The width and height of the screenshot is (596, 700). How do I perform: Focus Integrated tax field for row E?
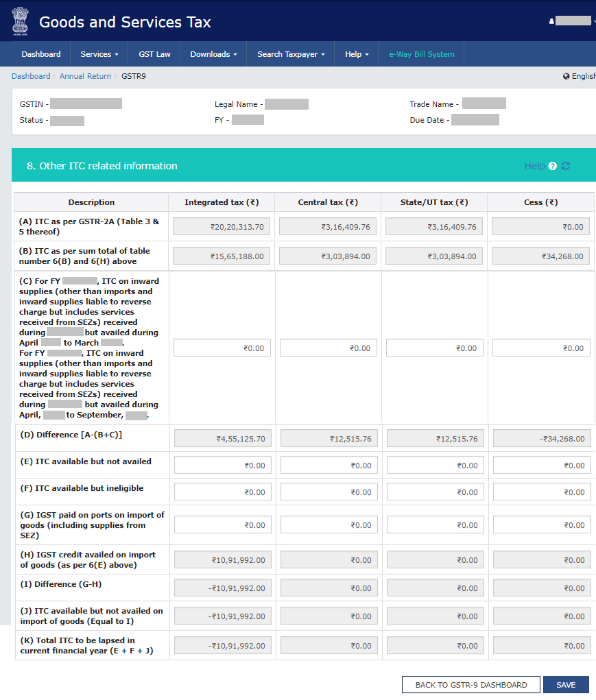tap(222, 465)
